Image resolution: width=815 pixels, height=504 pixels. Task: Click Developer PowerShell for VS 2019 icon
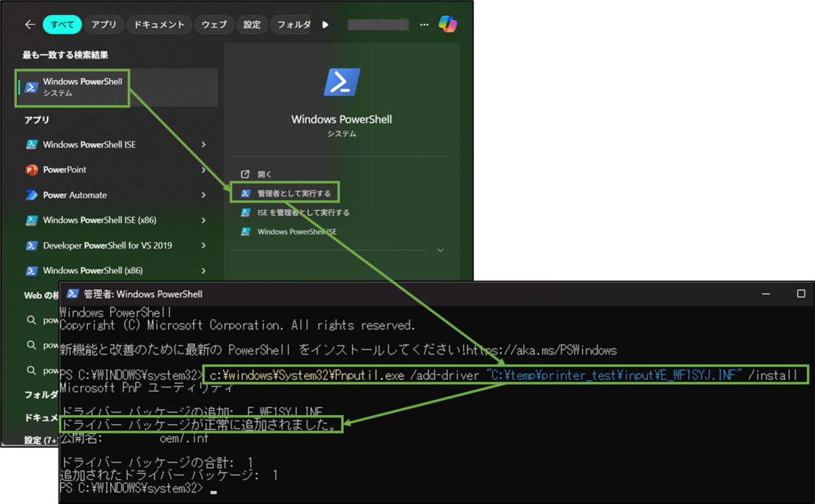click(31, 245)
